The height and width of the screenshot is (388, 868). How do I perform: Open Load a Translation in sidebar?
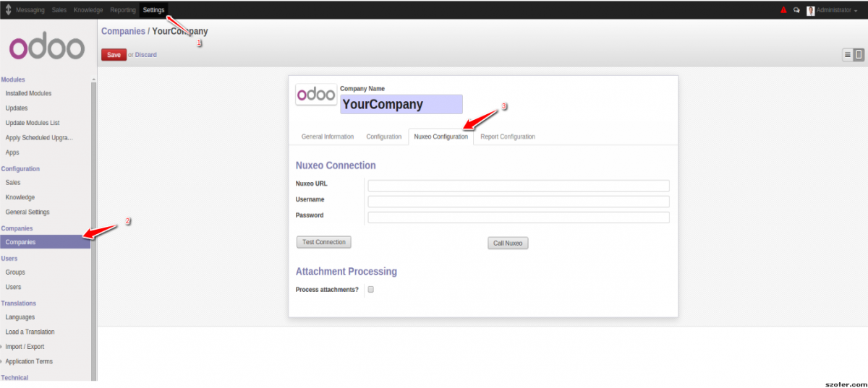coord(30,332)
